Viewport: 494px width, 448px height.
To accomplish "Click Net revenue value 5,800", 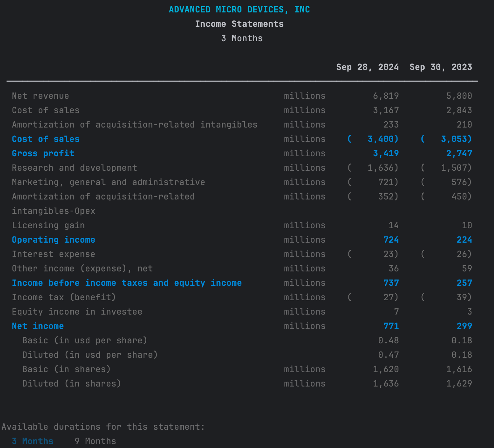I will pos(459,96).
